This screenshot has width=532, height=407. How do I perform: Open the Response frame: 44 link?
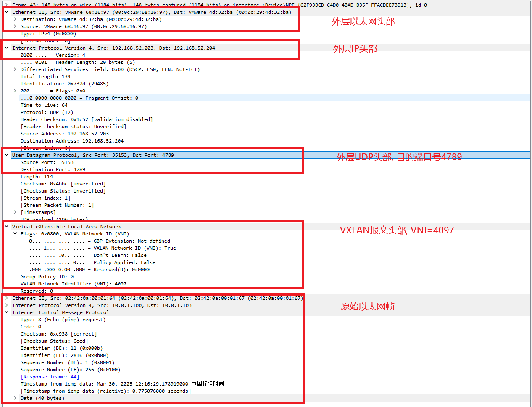coord(50,377)
